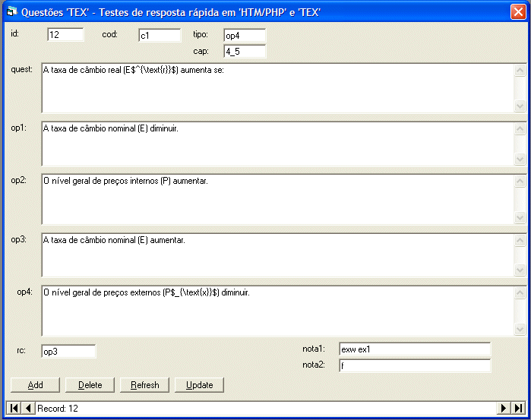Viewport: 531px width, 420px height.
Task: Jump to last record arrow
Action: tap(517, 409)
